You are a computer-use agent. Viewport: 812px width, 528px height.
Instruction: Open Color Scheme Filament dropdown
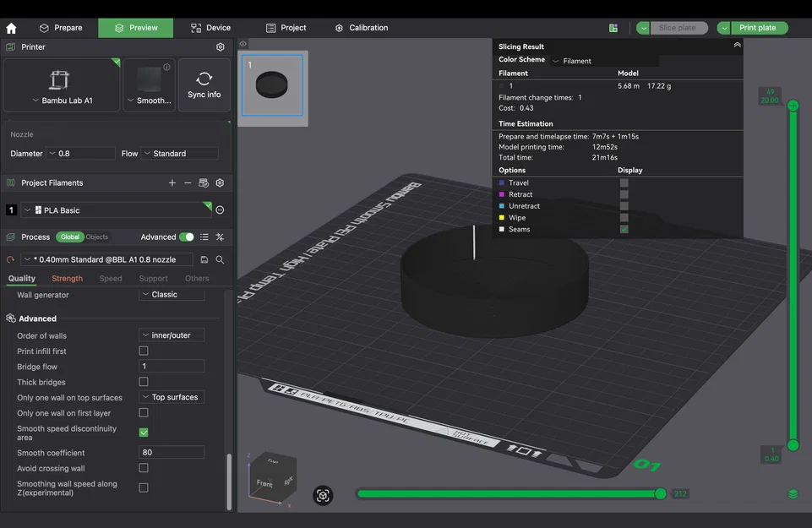(604, 61)
